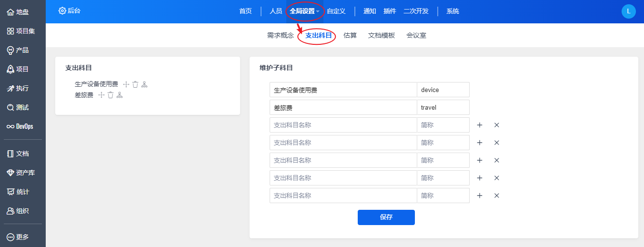The height and width of the screenshot is (247, 644).
Task: Click the 后台 gear icon
Action: click(62, 10)
